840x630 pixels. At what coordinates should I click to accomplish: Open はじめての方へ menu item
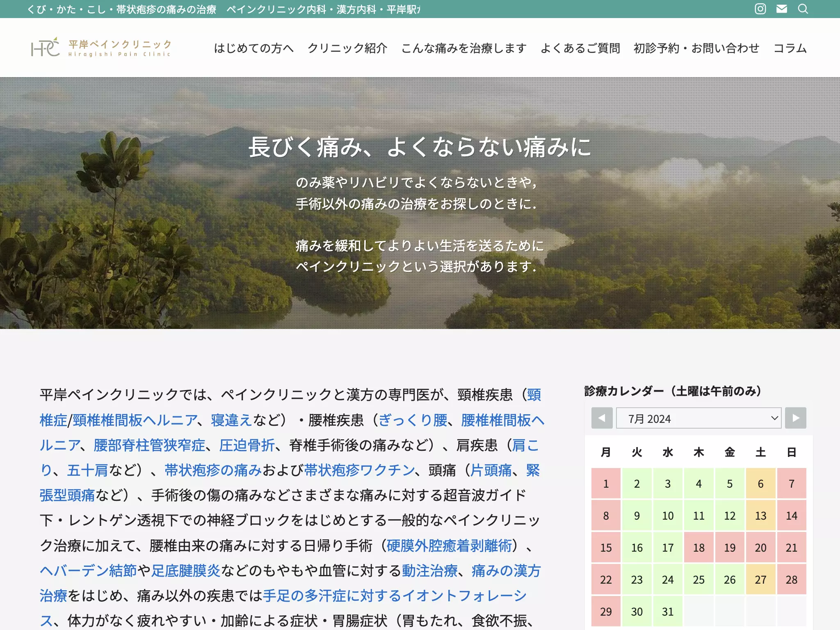pyautogui.click(x=254, y=48)
